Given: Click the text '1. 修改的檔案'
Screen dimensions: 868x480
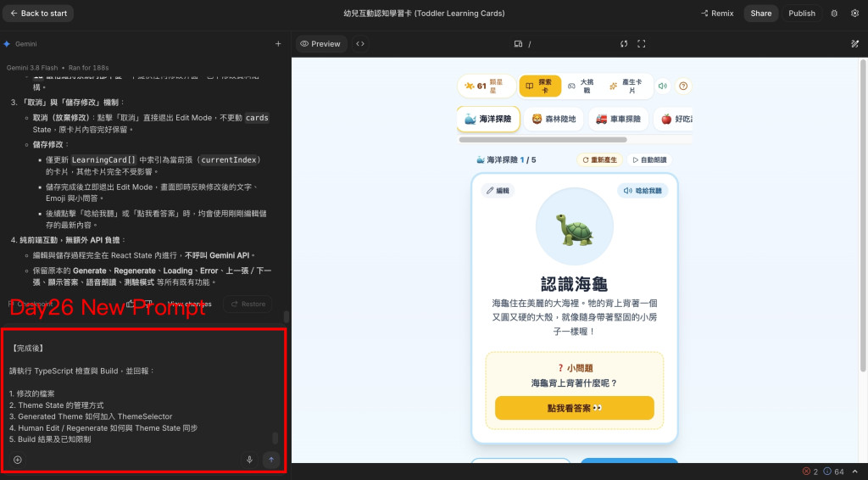Looking at the screenshot, I should click(x=31, y=393).
